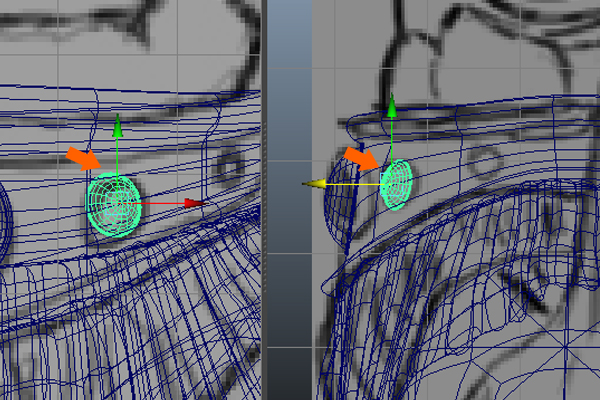
Task: Click green Y-axis arrow in left viewport
Action: (117, 126)
